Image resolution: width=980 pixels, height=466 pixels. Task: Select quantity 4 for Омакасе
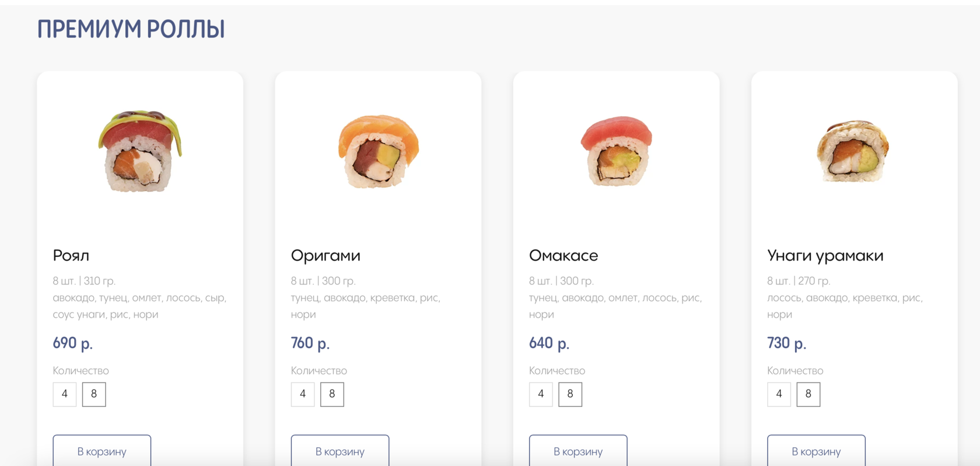point(541,394)
